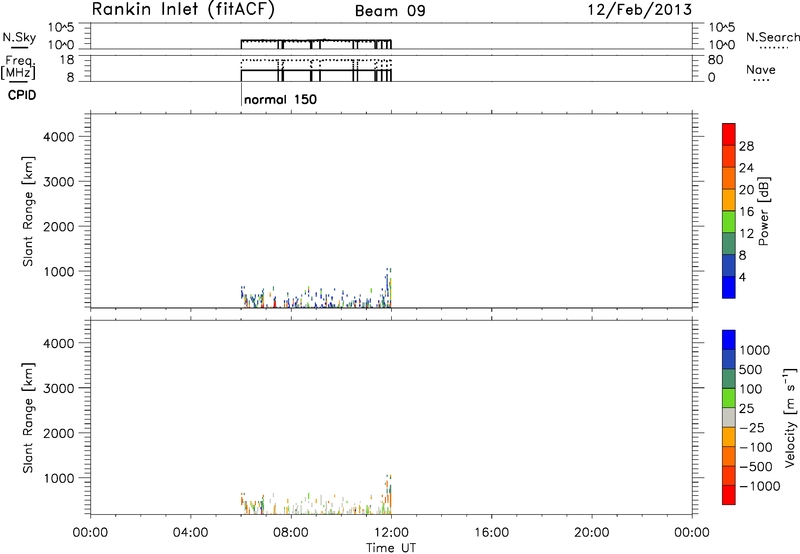Click the "Time UT" axis title
This screenshot has height=554, width=800.
pos(391,548)
